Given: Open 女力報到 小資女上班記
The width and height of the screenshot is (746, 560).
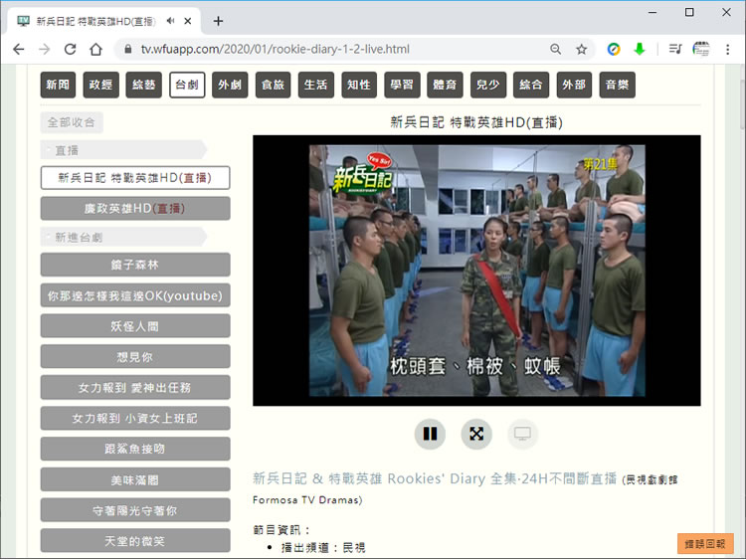Looking at the screenshot, I should (135, 418).
